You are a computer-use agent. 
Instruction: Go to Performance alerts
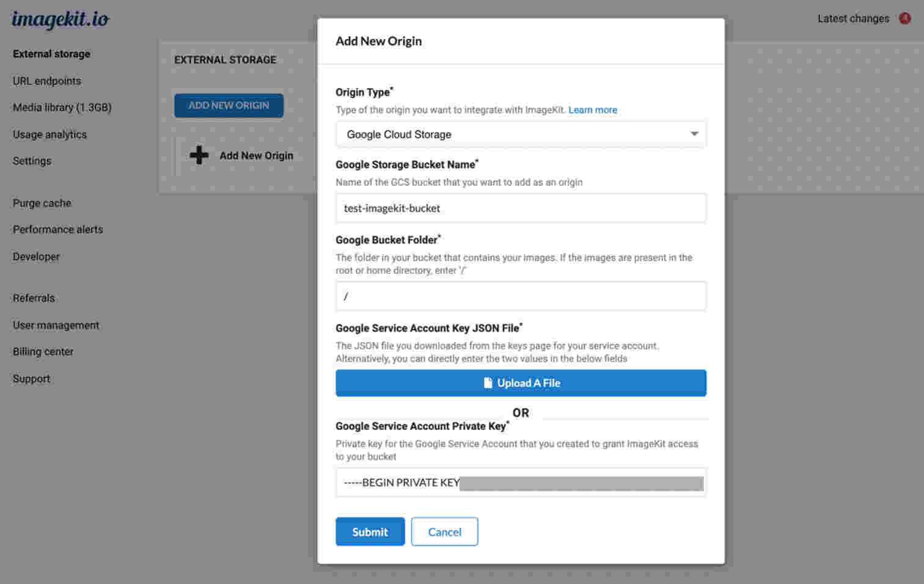coord(57,229)
